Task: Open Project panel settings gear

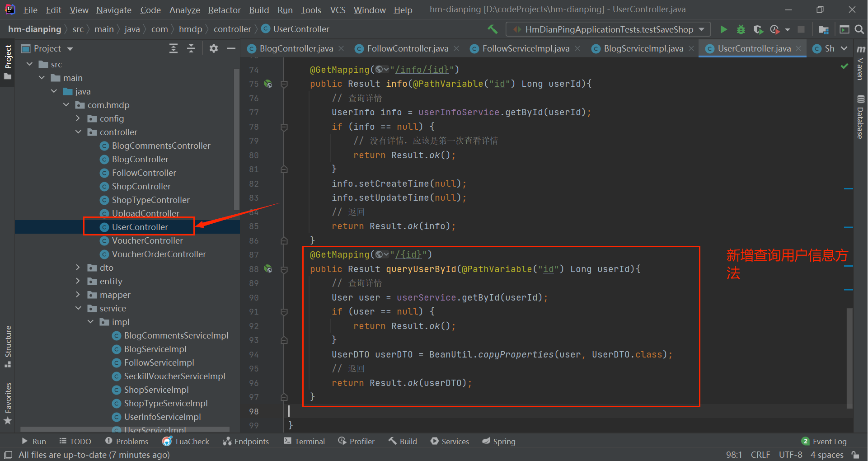Action: pos(214,48)
